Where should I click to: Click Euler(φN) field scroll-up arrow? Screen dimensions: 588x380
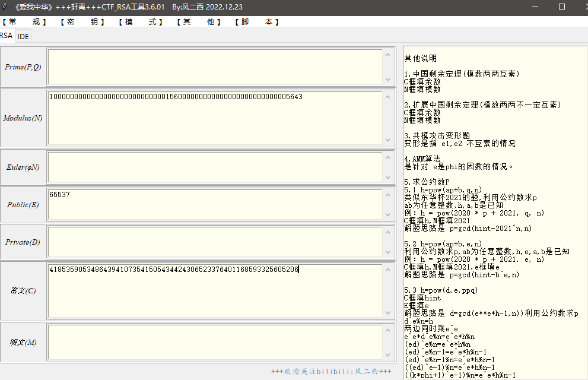(388, 157)
